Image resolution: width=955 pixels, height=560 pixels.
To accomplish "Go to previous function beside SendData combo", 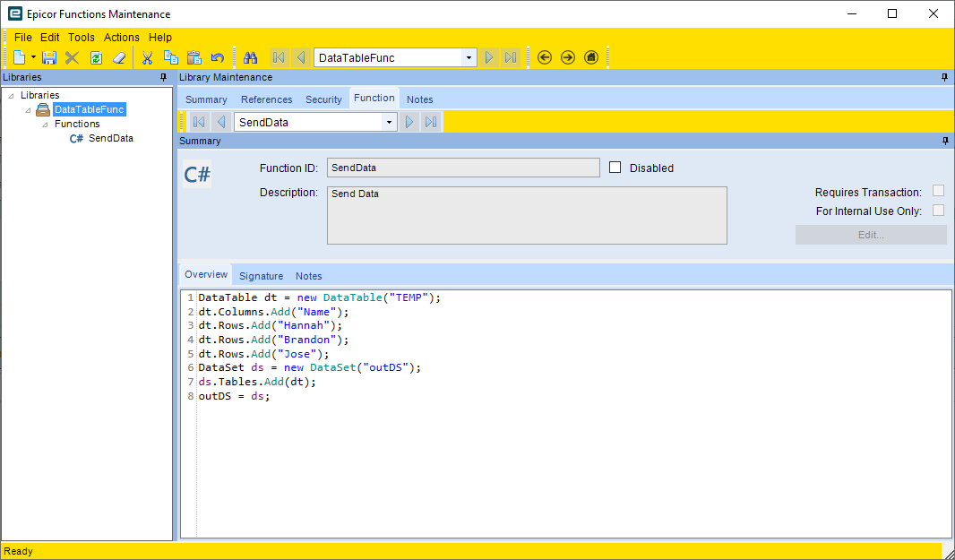I will tap(221, 122).
